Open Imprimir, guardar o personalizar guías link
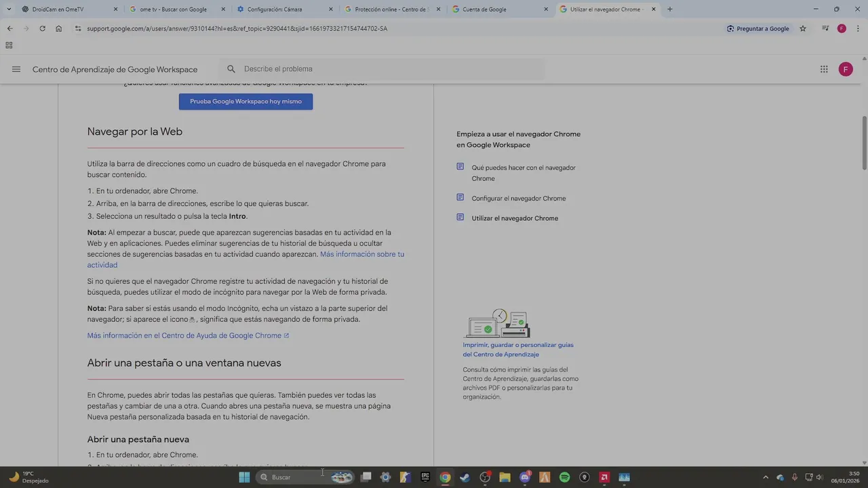 click(x=518, y=350)
